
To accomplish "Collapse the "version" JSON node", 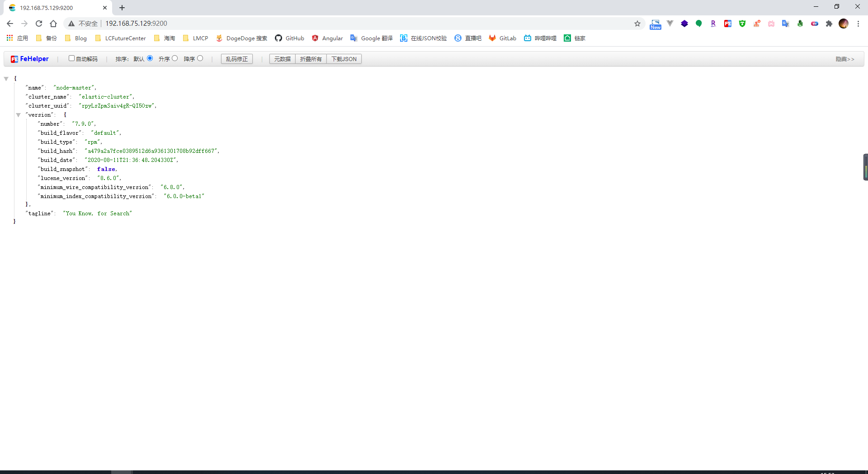I will (19, 115).
